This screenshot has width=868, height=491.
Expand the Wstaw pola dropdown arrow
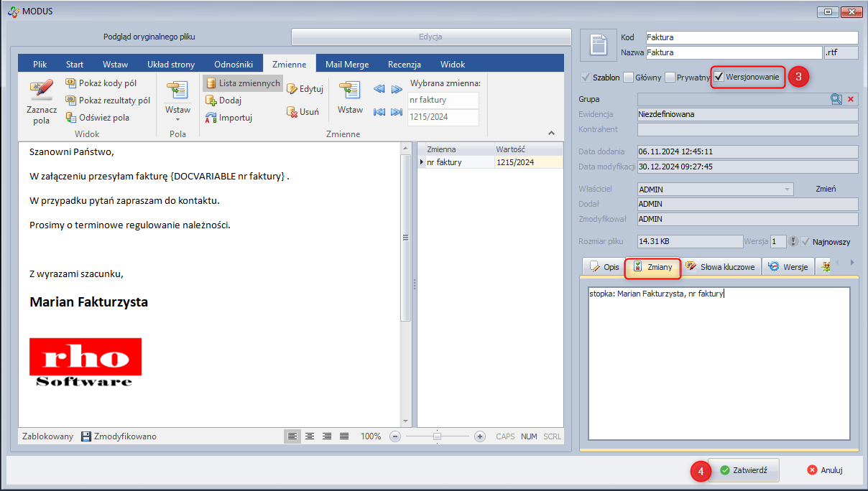coord(177,119)
